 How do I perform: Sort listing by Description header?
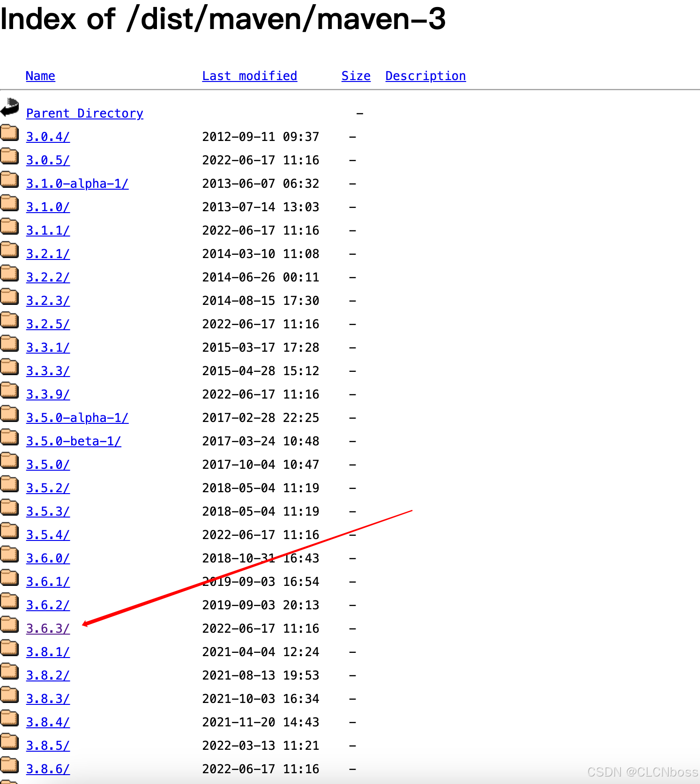(425, 76)
